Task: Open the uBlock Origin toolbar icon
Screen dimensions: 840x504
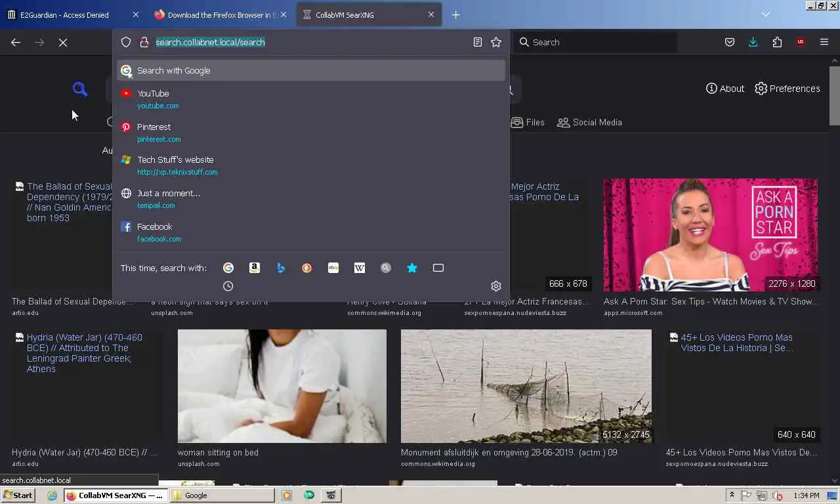Action: 800,42
